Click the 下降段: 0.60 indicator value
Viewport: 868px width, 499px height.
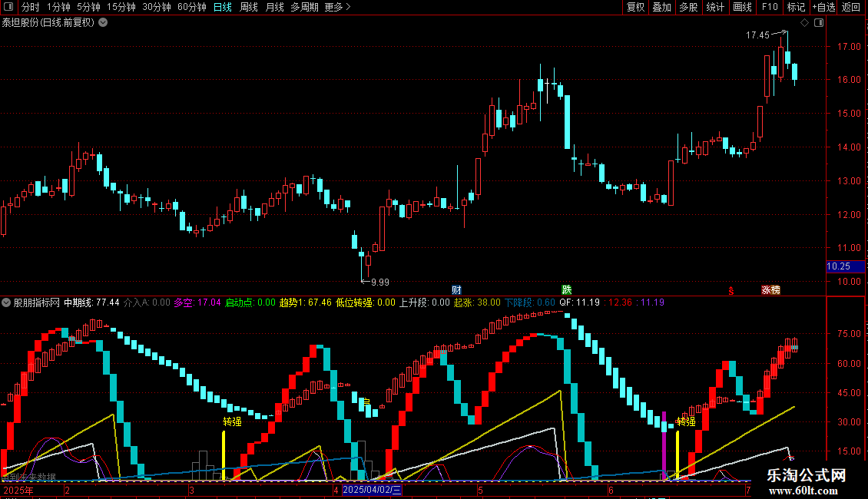(530, 302)
